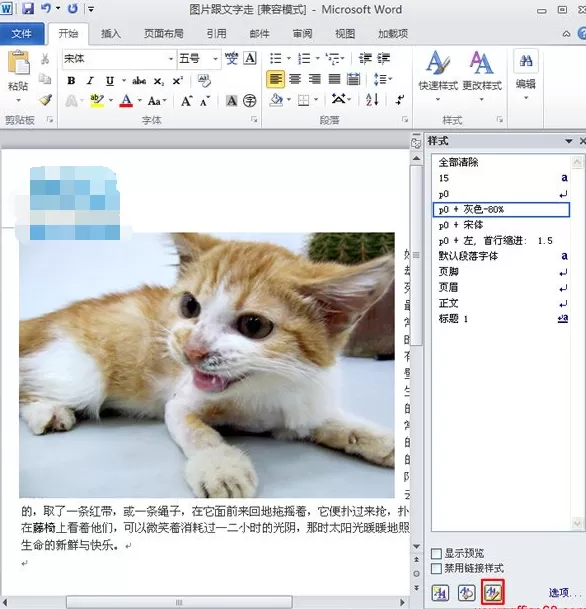Viewport: 586px width, 609px height.
Task: Apply text highlight color
Action: 97,101
